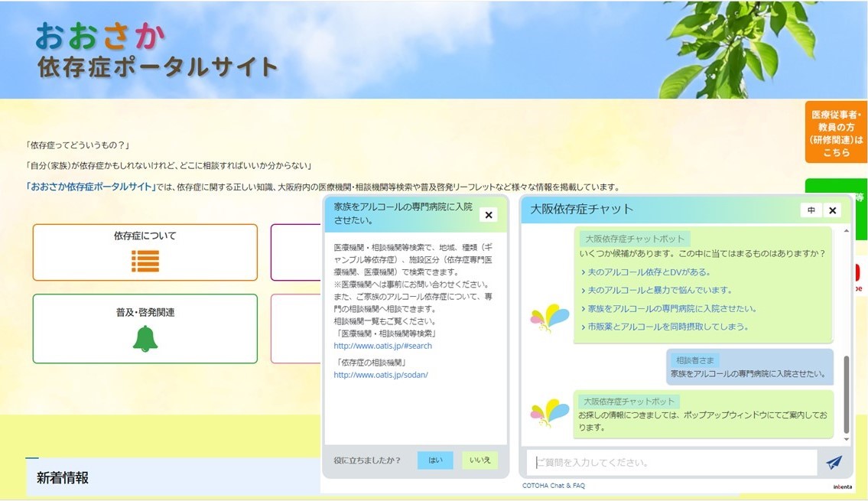The image size is (868, 501).
Task: Close the 大阪依存症チャット window
Action: click(x=832, y=210)
